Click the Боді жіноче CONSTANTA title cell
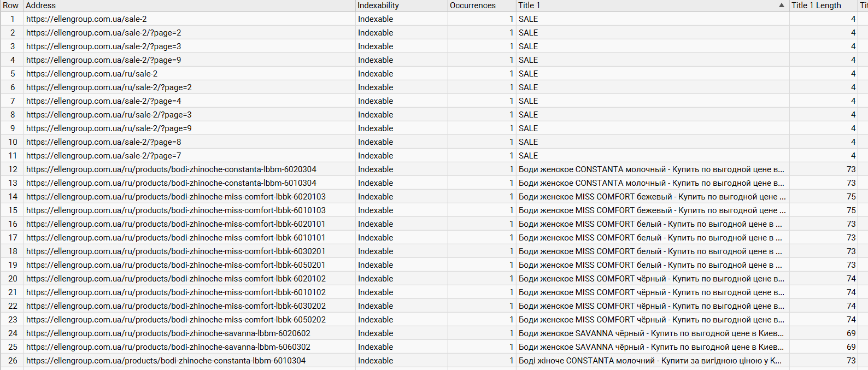 [653, 361]
